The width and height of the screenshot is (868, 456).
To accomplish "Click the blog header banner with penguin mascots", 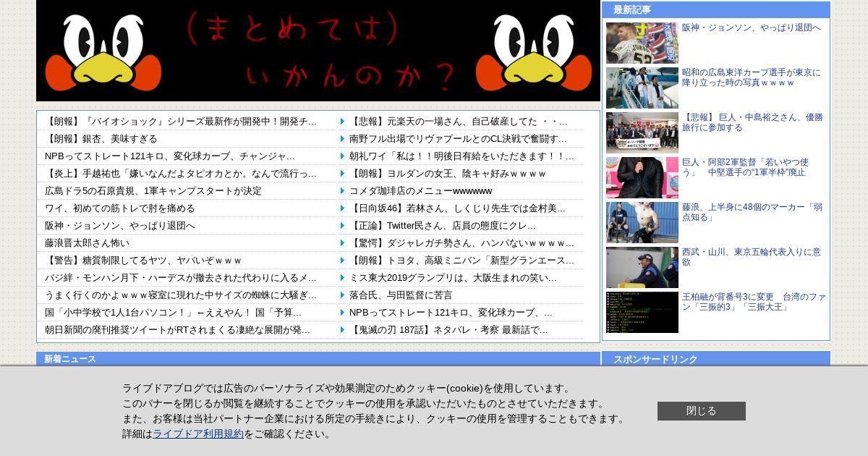I will (318, 51).
